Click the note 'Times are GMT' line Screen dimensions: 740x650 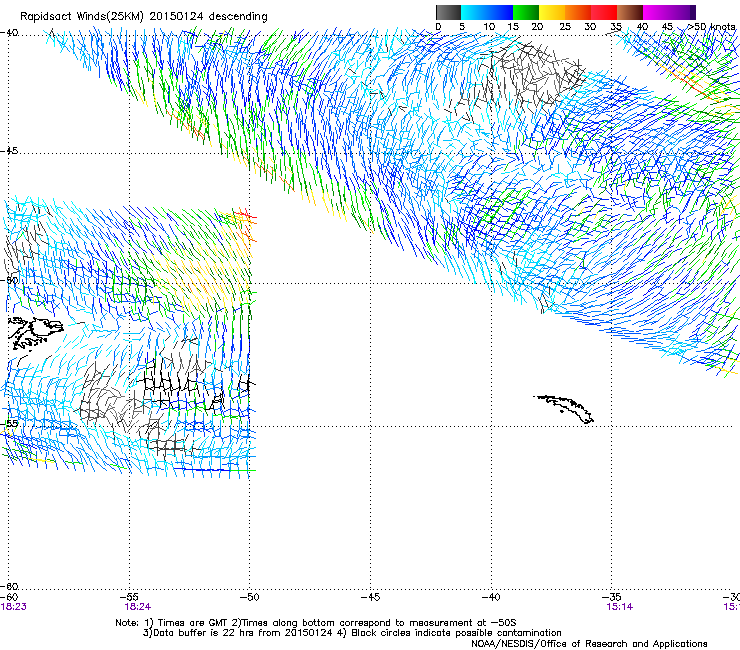(x=316, y=623)
